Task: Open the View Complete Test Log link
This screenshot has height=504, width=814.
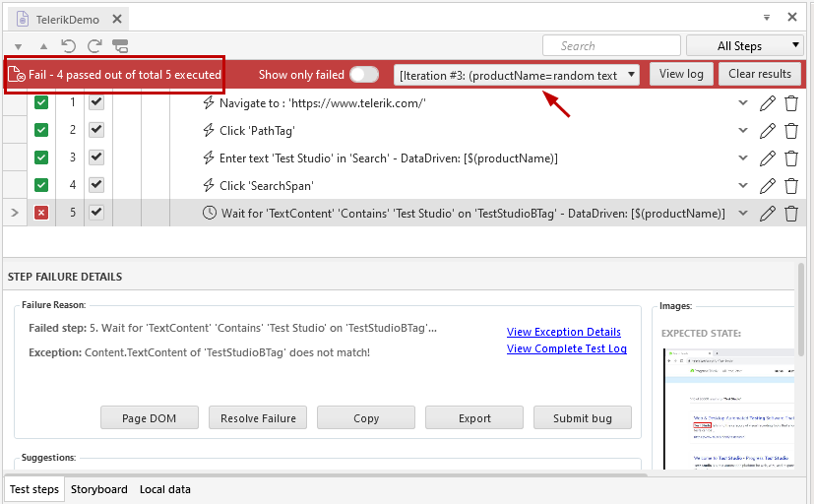Action: coord(567,348)
